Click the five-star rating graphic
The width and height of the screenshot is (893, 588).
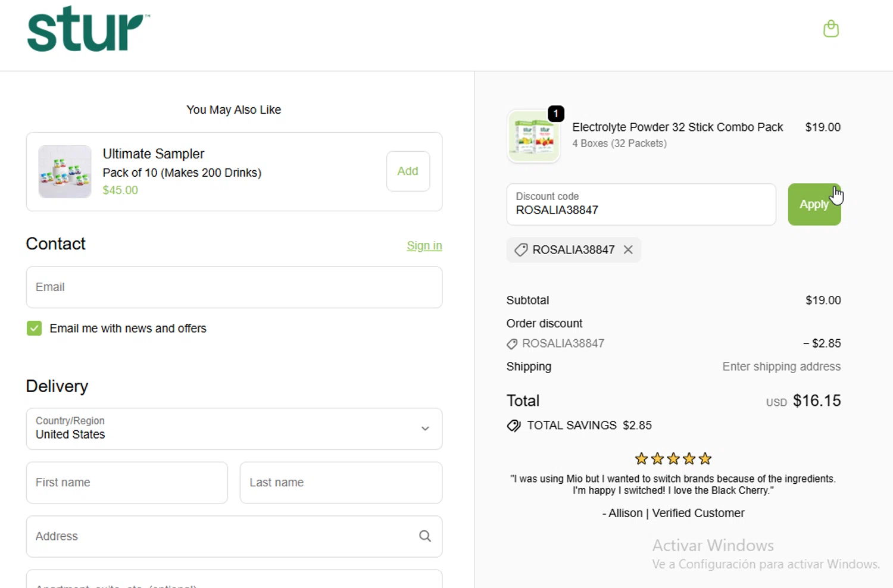pos(673,459)
